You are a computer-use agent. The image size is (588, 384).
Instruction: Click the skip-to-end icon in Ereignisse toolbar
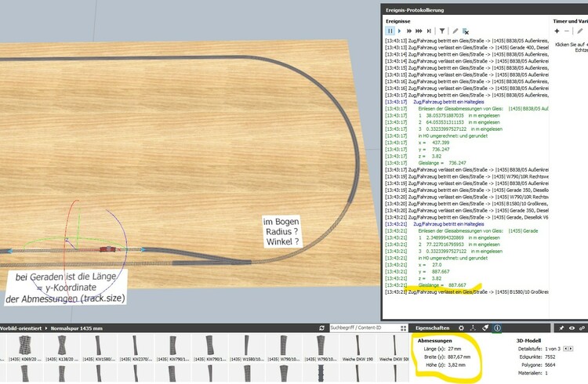point(429,31)
